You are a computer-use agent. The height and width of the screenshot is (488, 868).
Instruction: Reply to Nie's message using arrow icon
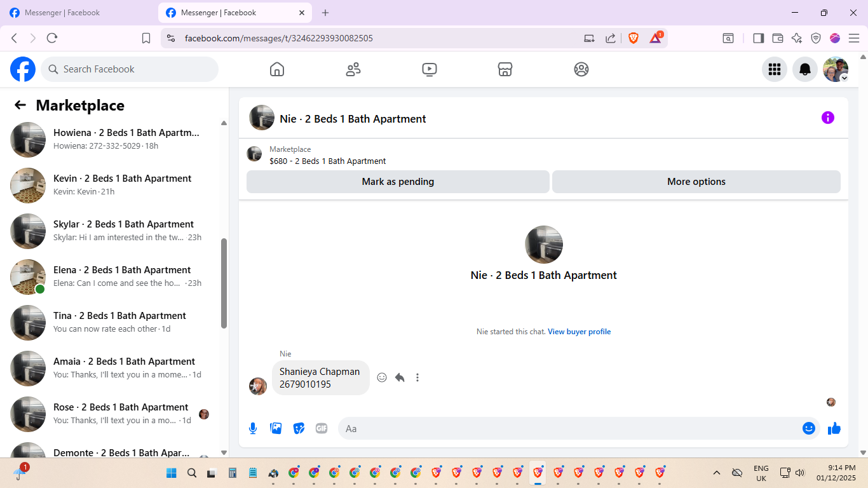tap(400, 377)
